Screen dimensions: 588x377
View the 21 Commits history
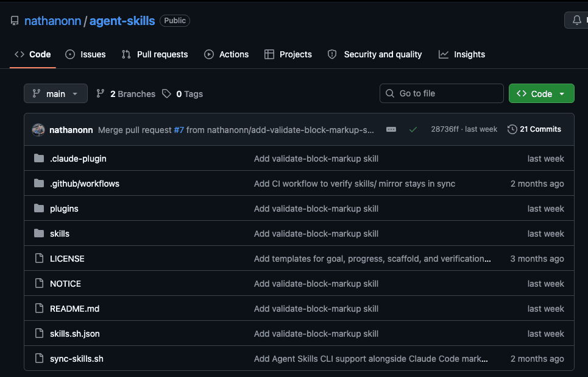pos(534,129)
